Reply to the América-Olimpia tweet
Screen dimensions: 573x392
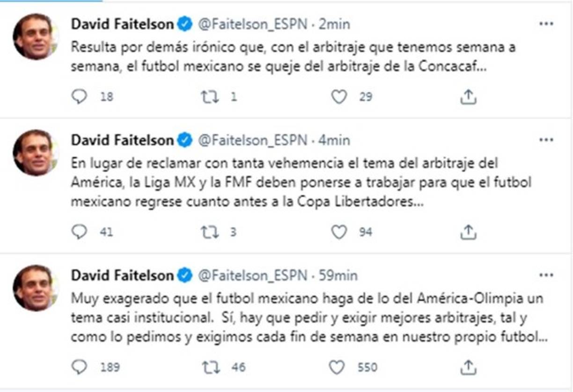(x=80, y=367)
